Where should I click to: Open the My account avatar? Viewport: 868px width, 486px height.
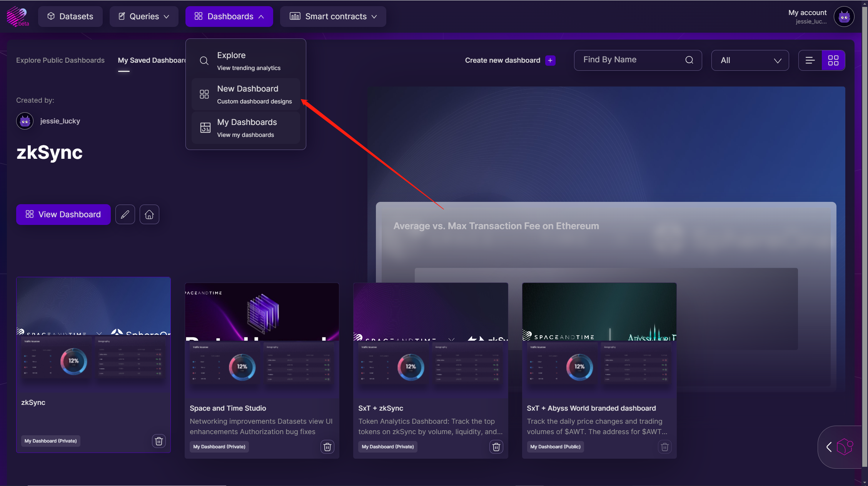click(844, 17)
